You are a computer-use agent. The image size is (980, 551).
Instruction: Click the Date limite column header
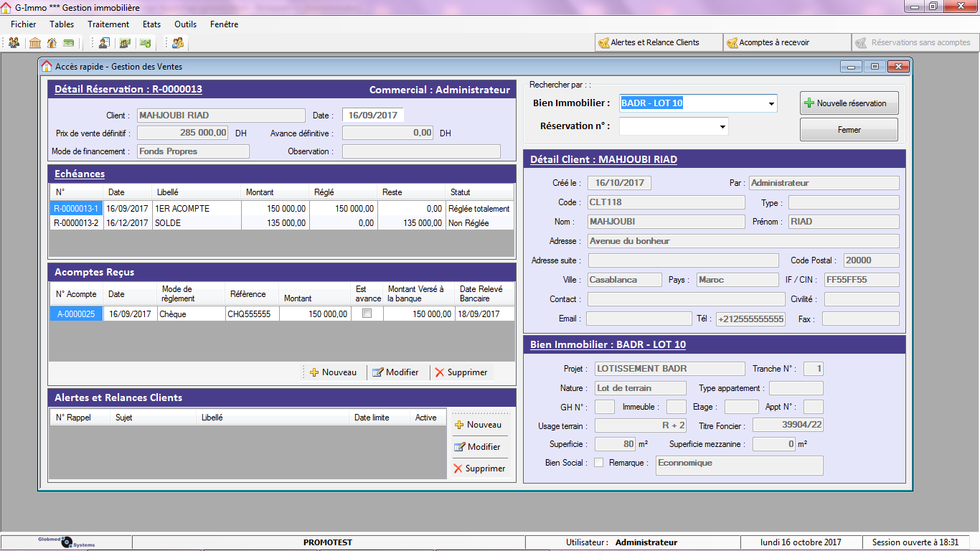380,418
